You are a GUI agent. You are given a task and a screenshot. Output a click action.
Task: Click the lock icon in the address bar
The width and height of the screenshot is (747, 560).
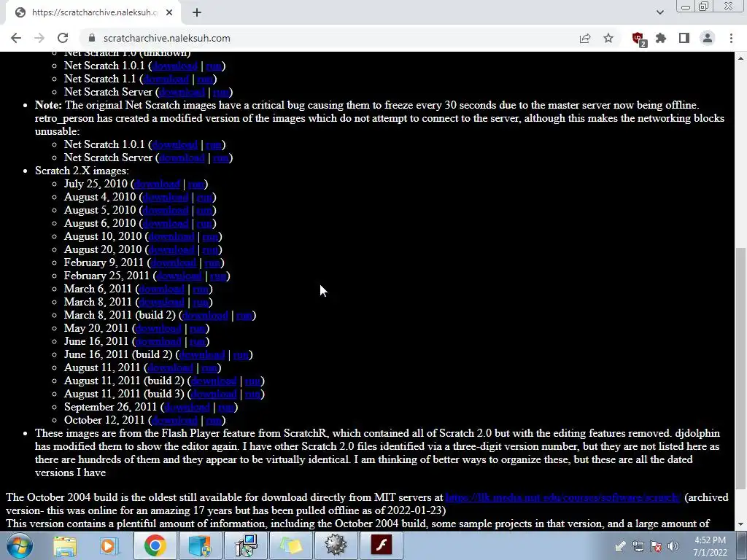[x=93, y=38]
